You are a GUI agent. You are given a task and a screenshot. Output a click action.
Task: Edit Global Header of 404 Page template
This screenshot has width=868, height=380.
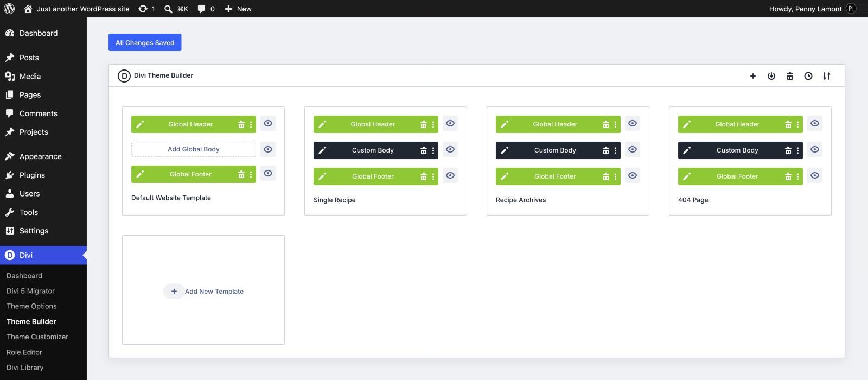pos(687,124)
